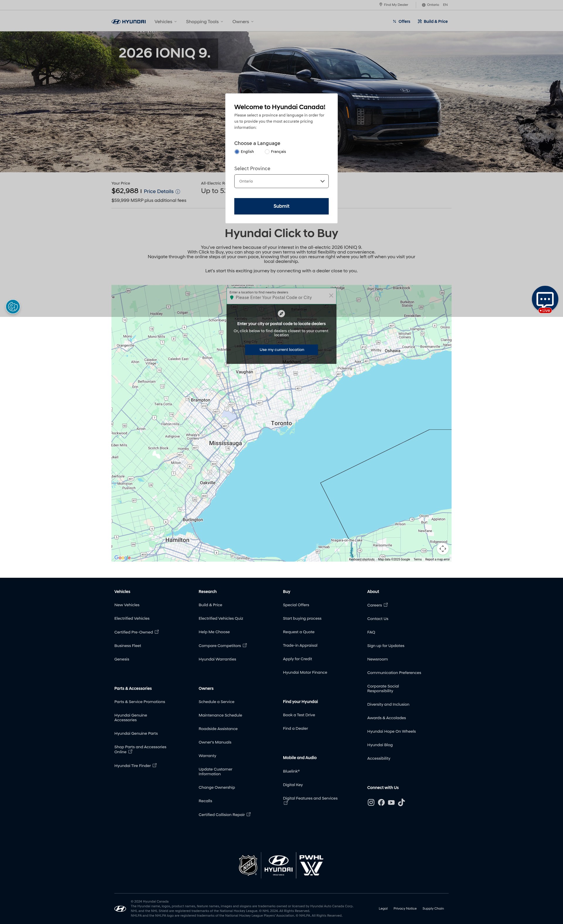Click the NHL logo in footer
563x924 pixels.
click(x=248, y=865)
